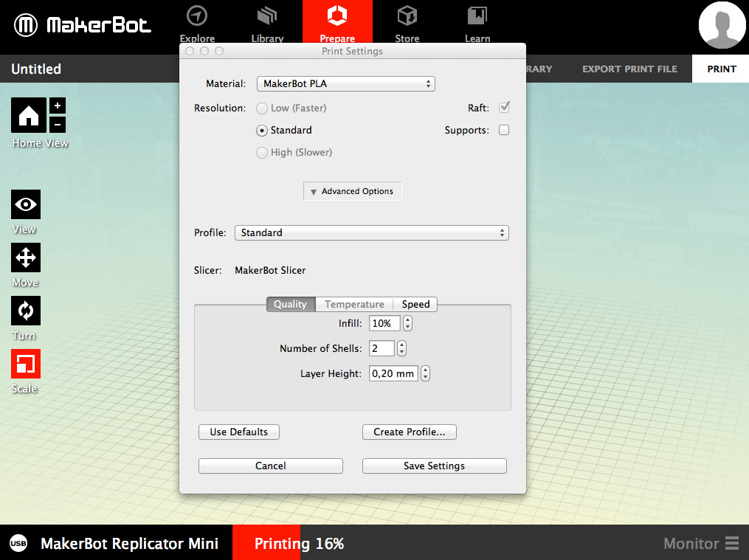Screen dimensions: 749x560
Task: Switch to the Prepare section
Action: coord(337,22)
